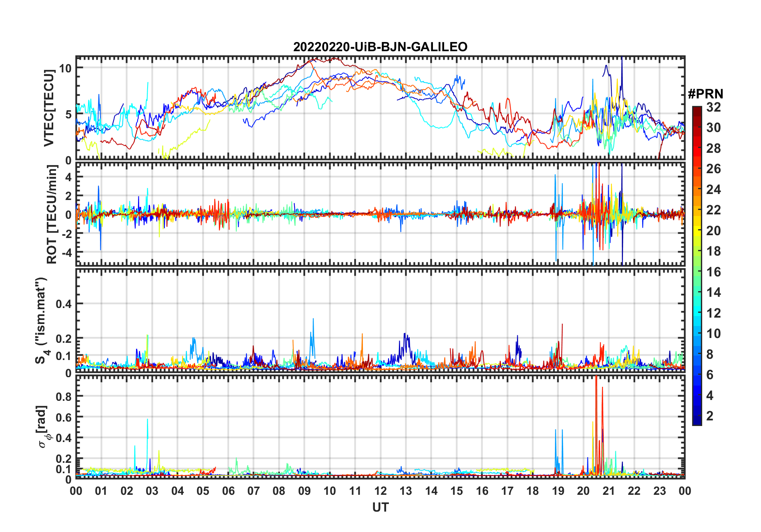Viewport: 761px width, 532px height.
Task: Select colorbar tick label 28
Action: (713, 148)
